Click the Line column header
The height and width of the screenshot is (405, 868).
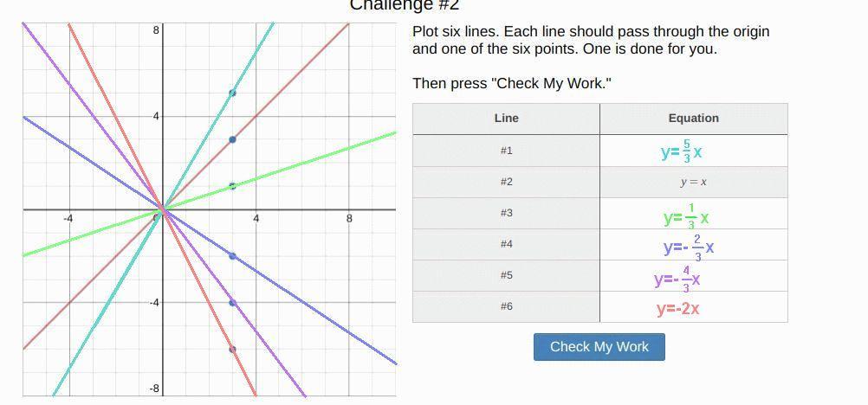point(506,119)
